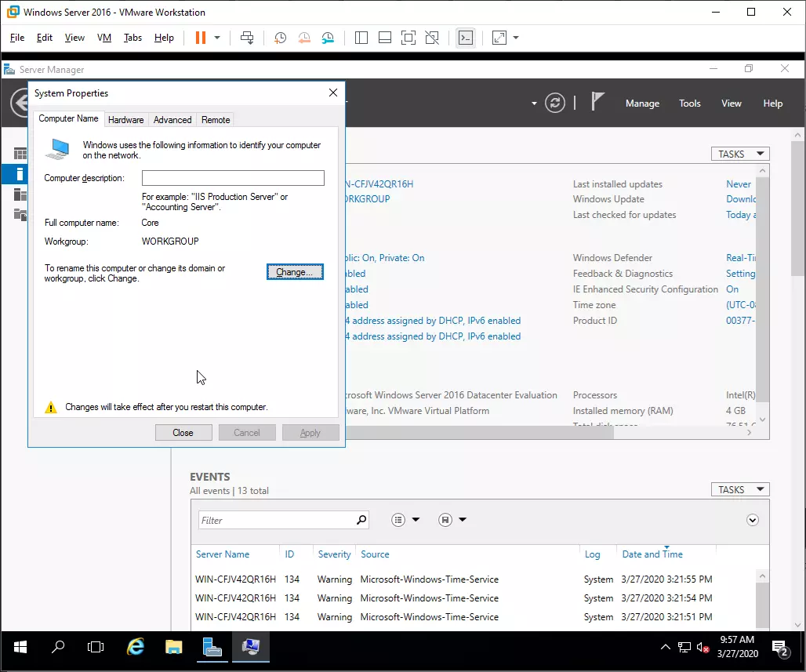Toggle the VMware library sidebar view
The width and height of the screenshot is (806, 672).
pyautogui.click(x=361, y=38)
